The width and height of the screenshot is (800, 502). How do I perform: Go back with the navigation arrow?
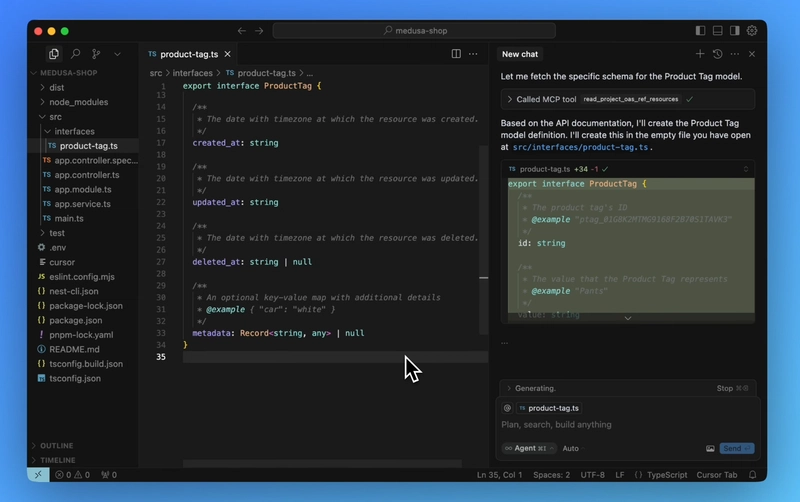coord(241,31)
